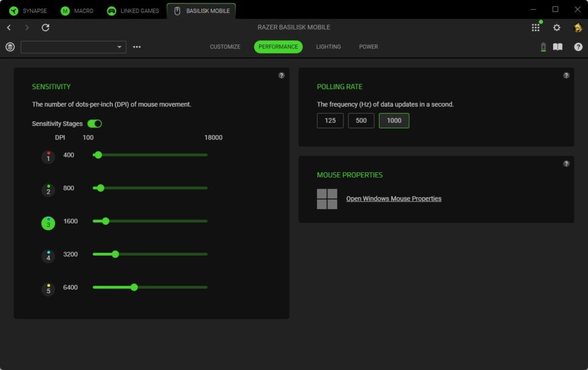Select the Performance tab
This screenshot has height=370, width=588.
(x=278, y=47)
